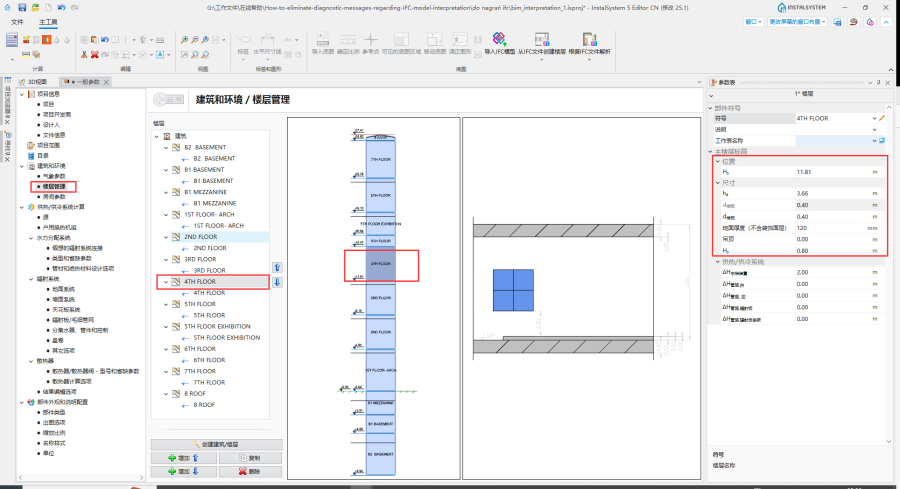This screenshot has height=489, width=900.
Task: Click the pencil icon beside 4TH FLOOR symbol
Action: click(882, 118)
